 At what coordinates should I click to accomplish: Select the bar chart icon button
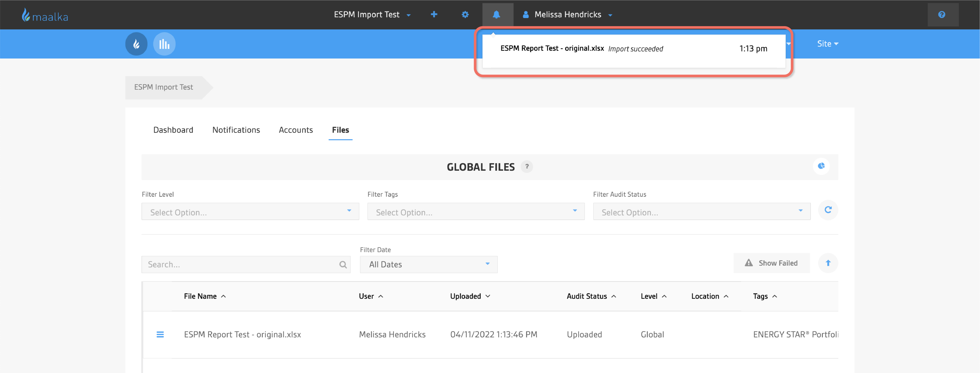(x=164, y=44)
